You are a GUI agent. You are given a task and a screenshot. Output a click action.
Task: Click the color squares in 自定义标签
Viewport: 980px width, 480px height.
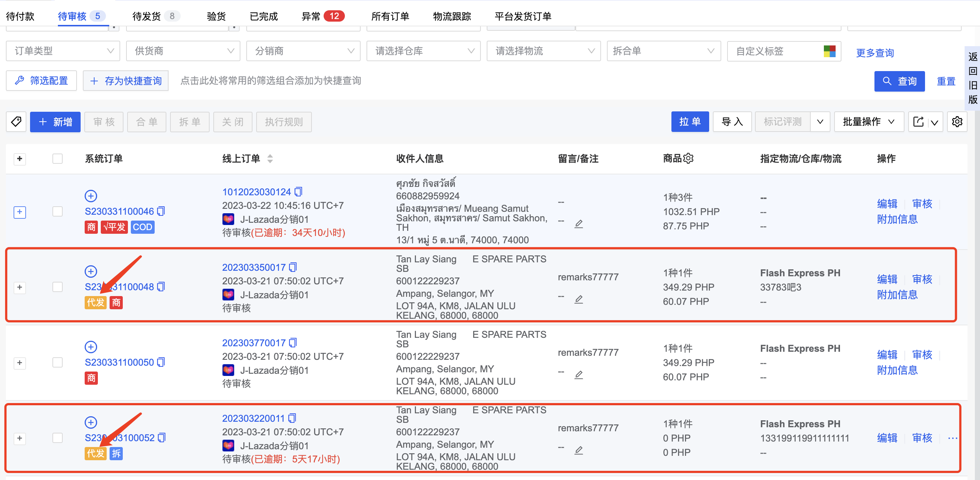(x=829, y=51)
